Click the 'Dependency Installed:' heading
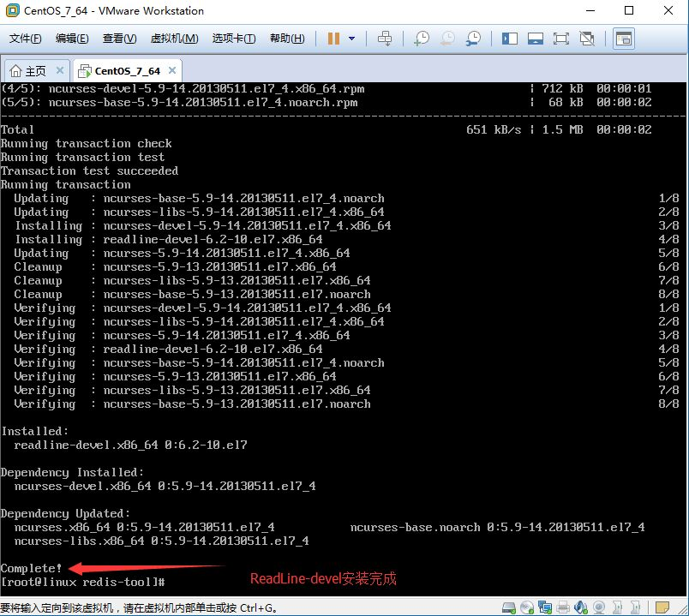 [x=73, y=472]
